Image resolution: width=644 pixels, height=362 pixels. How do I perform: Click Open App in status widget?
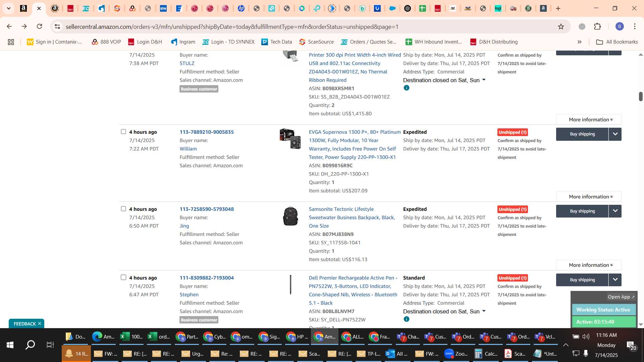click(x=621, y=297)
